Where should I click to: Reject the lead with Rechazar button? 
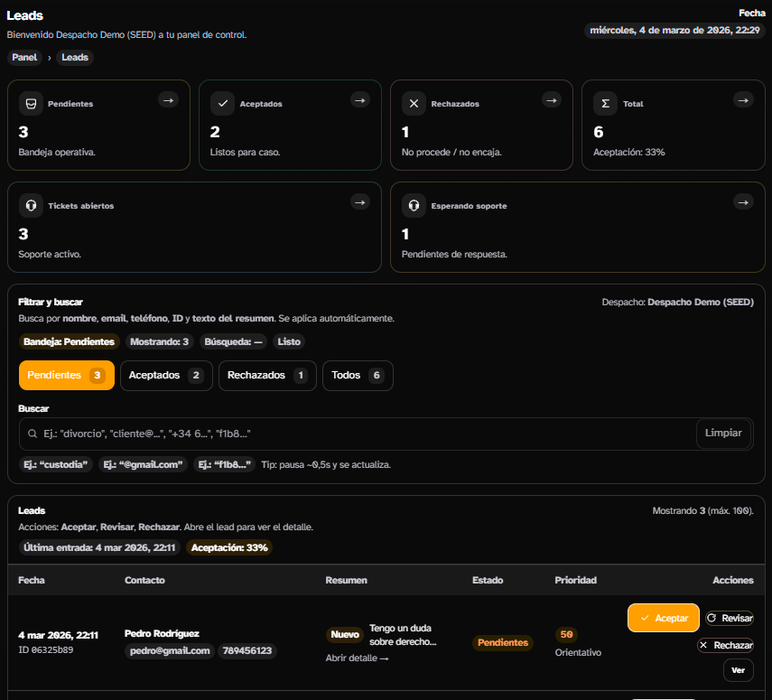(x=725, y=645)
